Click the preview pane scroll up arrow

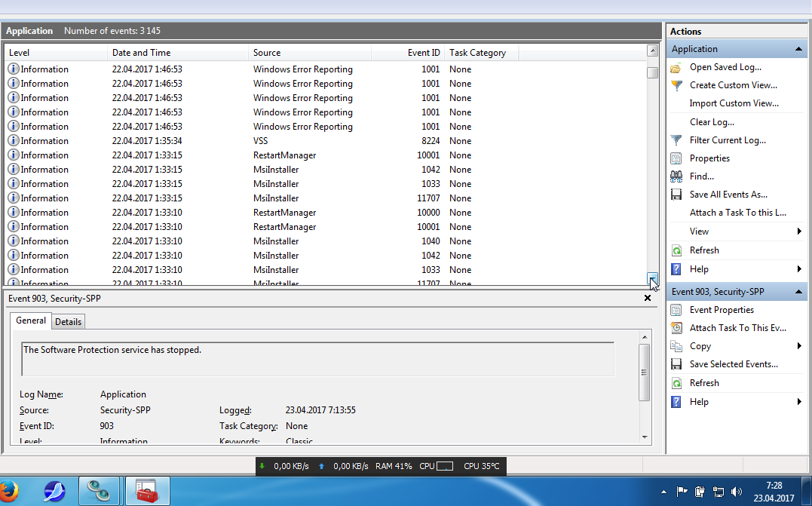tap(644, 337)
